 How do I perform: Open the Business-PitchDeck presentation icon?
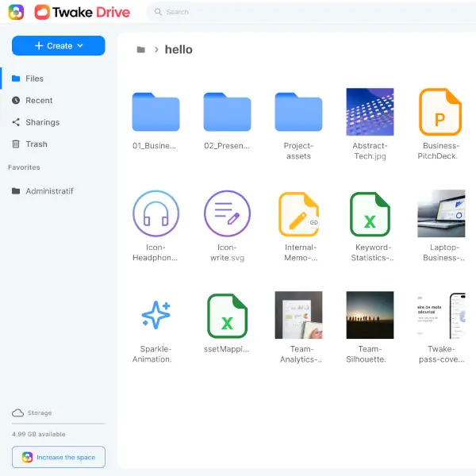tap(440, 112)
